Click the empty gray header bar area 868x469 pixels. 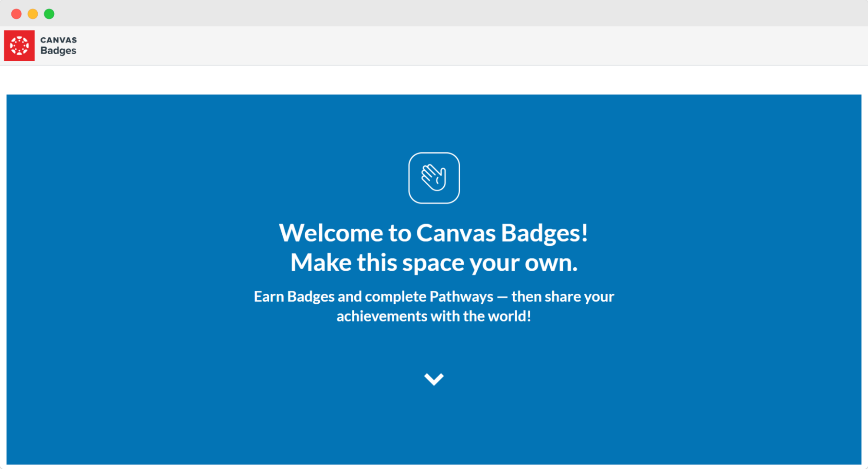click(x=434, y=46)
